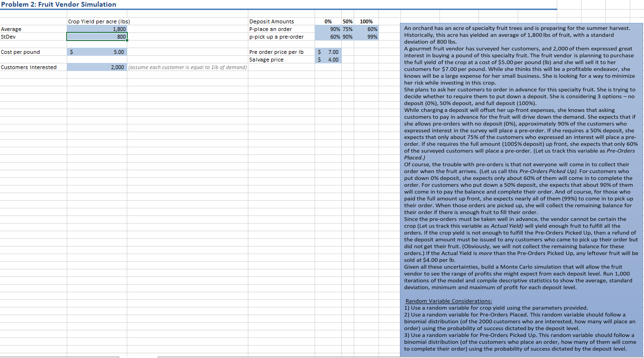Select the Customers Interested cell showing 2,000
The image size is (644, 358).
pyautogui.click(x=95, y=67)
